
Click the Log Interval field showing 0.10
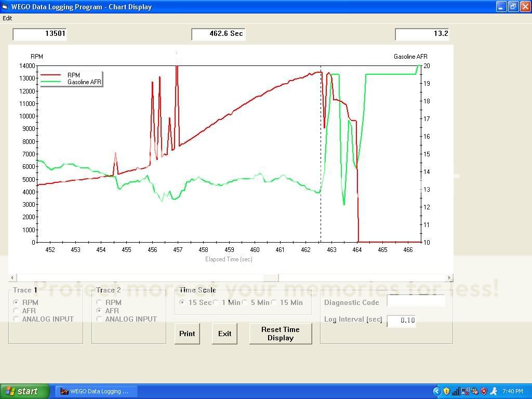coord(402,321)
